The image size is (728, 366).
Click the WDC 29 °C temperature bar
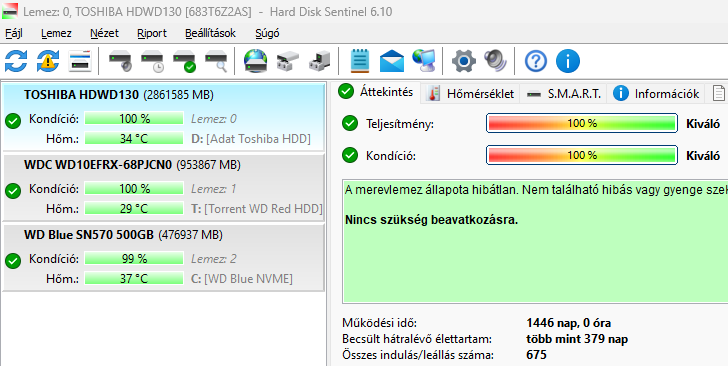(x=134, y=209)
